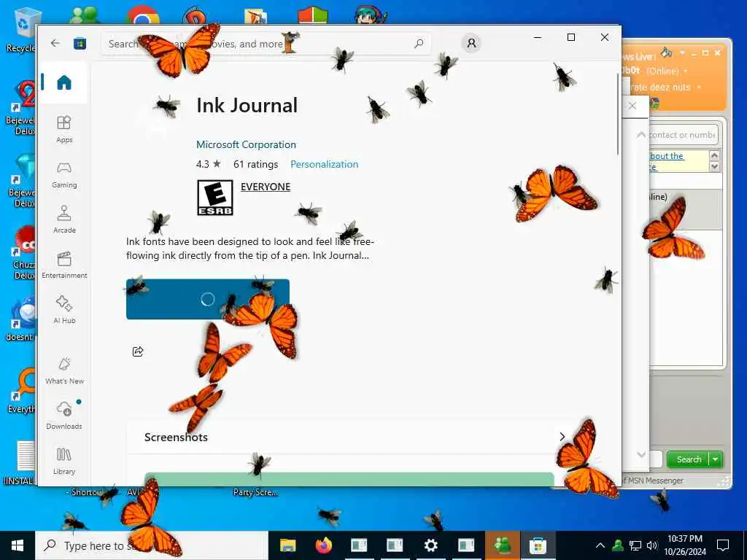Viewport: 747px width, 560px height.
Task: Expand the Screenshots section chevron
Action: pos(562,437)
